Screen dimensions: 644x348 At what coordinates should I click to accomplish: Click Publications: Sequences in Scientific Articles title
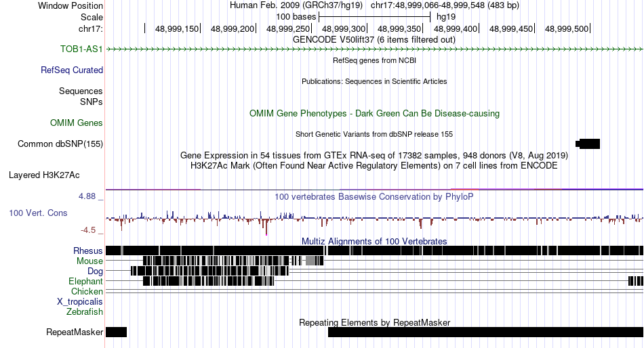coord(374,81)
